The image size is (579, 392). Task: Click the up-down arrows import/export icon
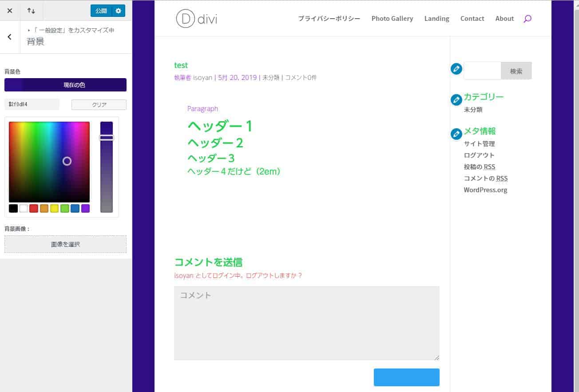[31, 11]
